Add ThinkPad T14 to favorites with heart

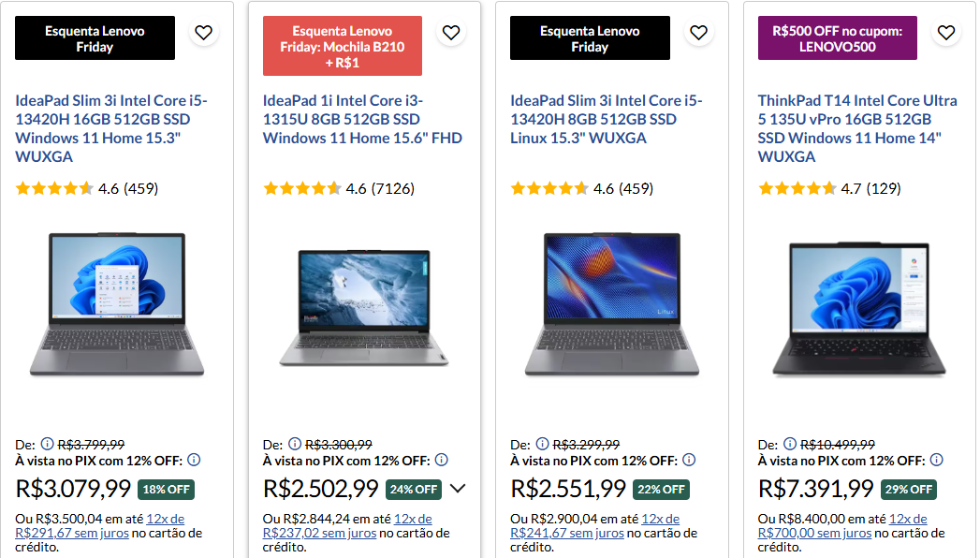946,33
